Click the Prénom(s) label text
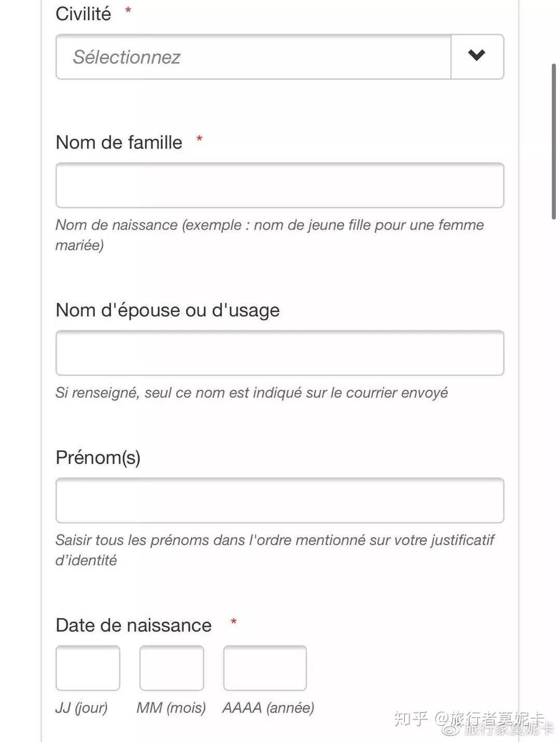 point(98,457)
